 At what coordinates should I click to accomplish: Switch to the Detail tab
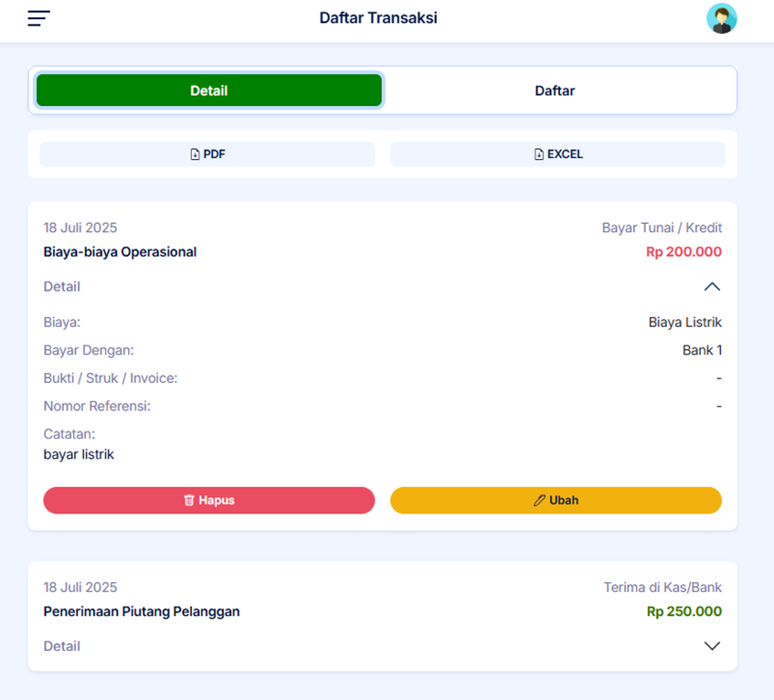[208, 90]
